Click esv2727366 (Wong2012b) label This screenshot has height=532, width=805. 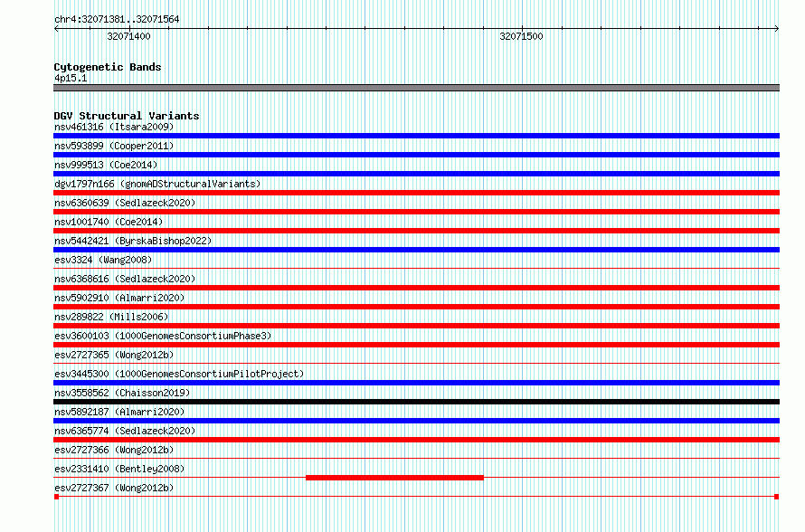[x=114, y=450]
